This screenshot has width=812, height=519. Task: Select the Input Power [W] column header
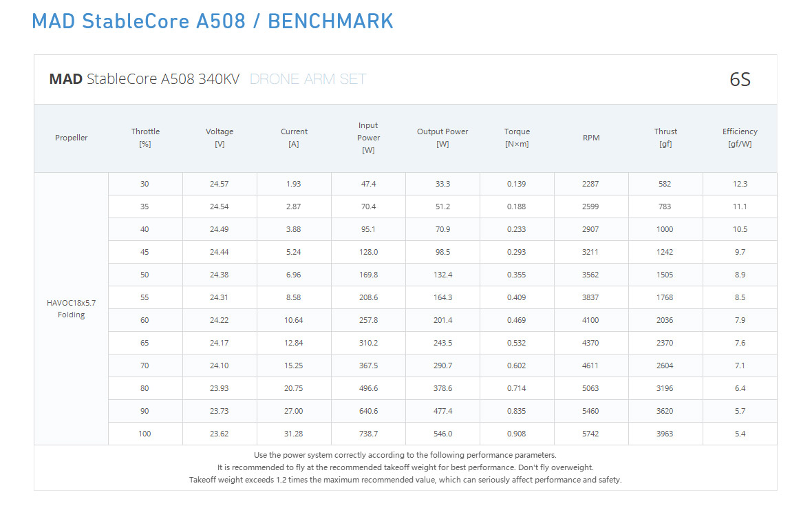point(368,138)
